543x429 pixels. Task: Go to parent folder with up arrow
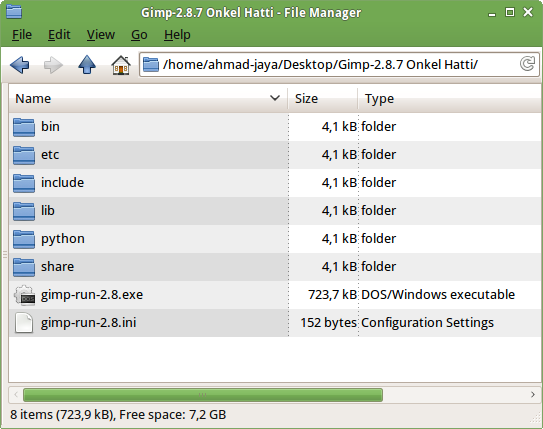pyautogui.click(x=87, y=65)
